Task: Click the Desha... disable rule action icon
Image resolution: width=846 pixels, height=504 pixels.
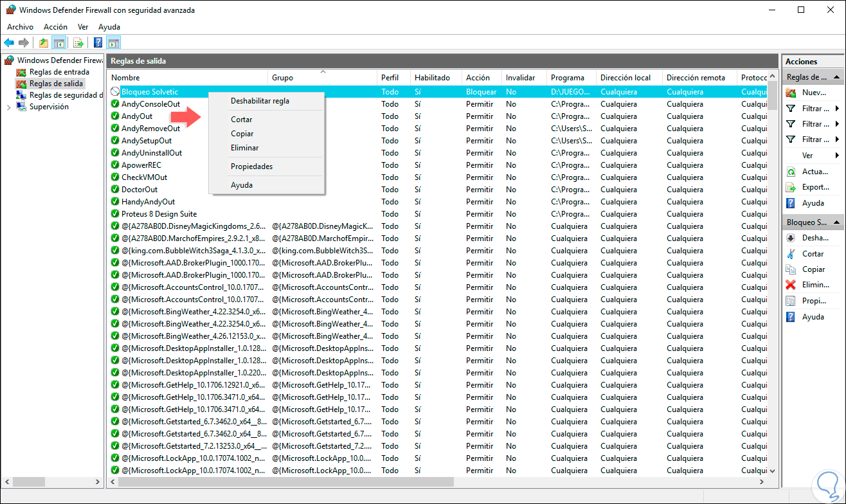Action: coord(791,238)
